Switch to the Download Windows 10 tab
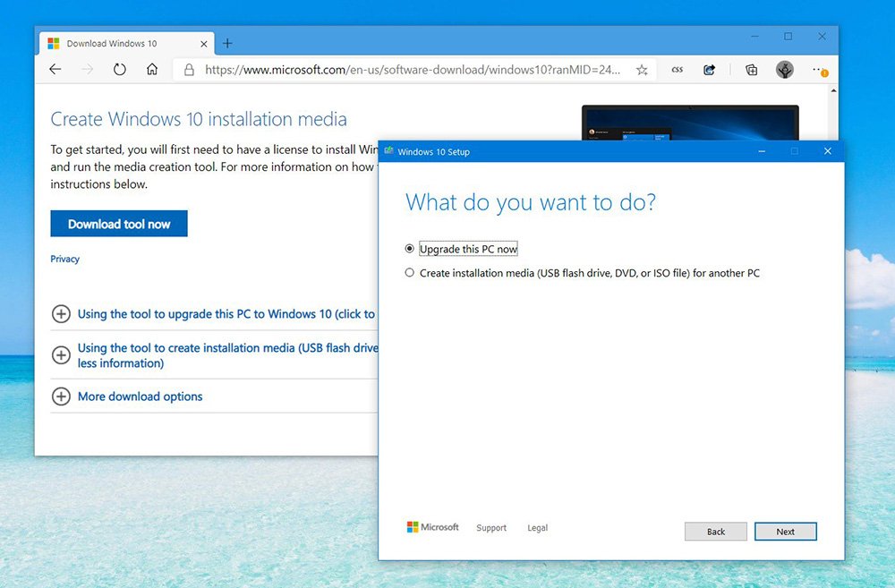Image resolution: width=895 pixels, height=588 pixels. (127, 43)
